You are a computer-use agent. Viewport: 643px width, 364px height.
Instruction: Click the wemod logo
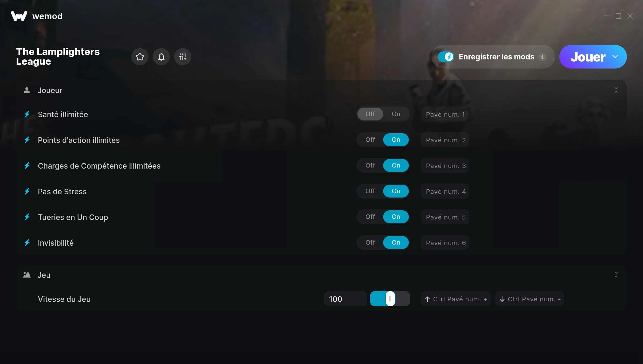click(x=19, y=16)
